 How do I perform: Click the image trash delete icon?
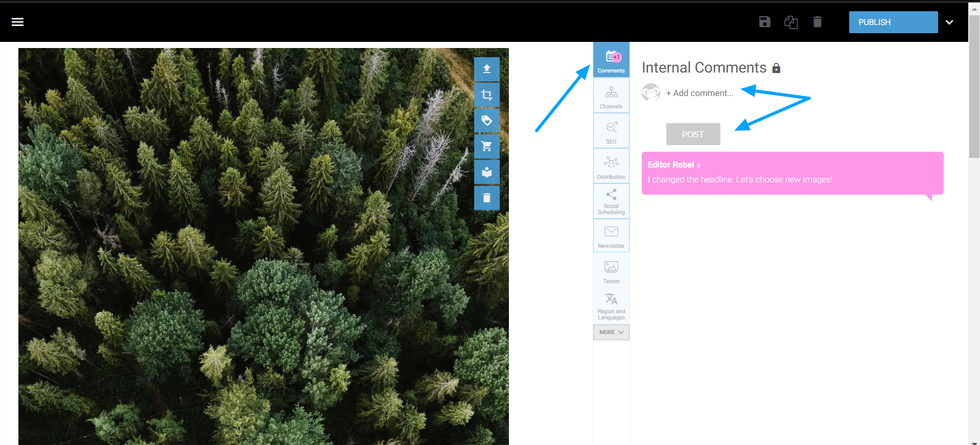486,198
